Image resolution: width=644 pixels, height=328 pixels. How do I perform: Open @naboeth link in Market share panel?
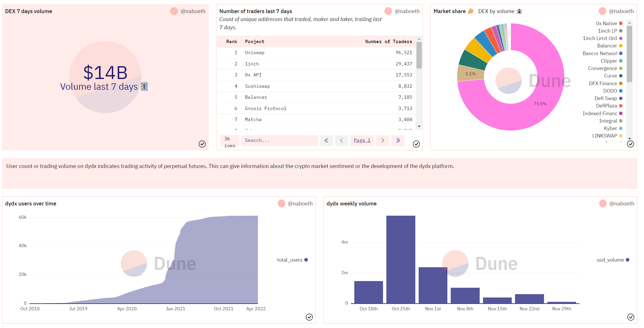621,11
